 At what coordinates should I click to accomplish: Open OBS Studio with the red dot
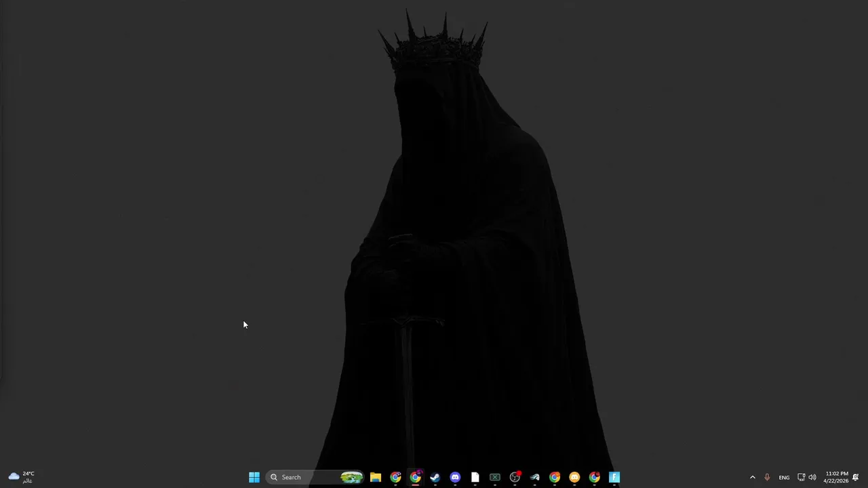[x=515, y=477]
